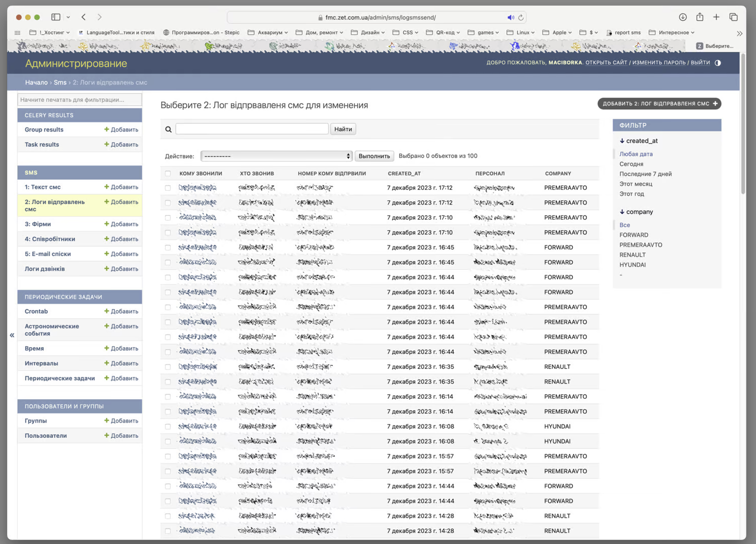Click ВЫЙТИ logout link
Viewport: 756px width, 544px height.
point(700,62)
